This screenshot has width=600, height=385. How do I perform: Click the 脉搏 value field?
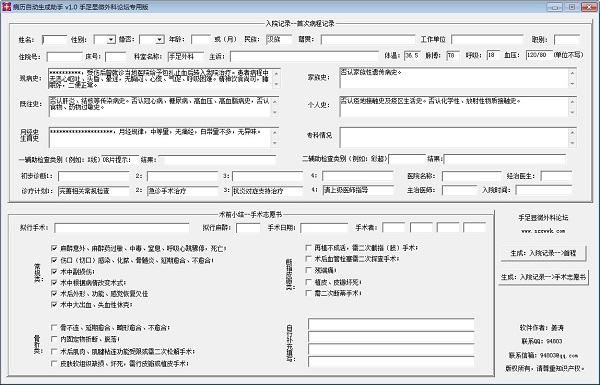[x=453, y=55]
